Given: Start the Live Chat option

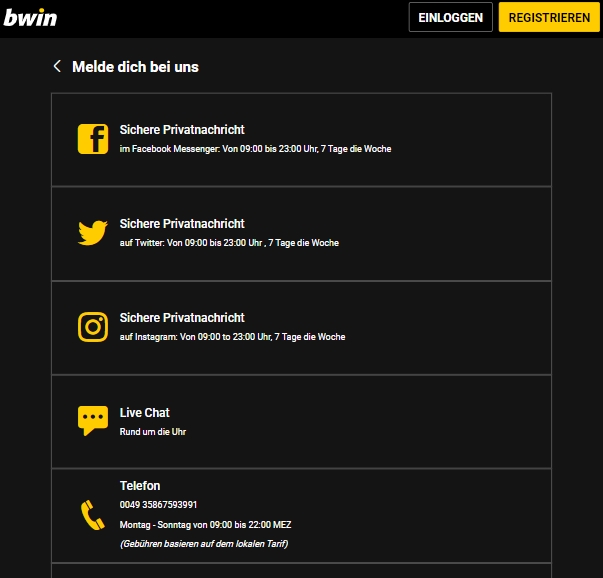Looking at the screenshot, I should [145, 413].
